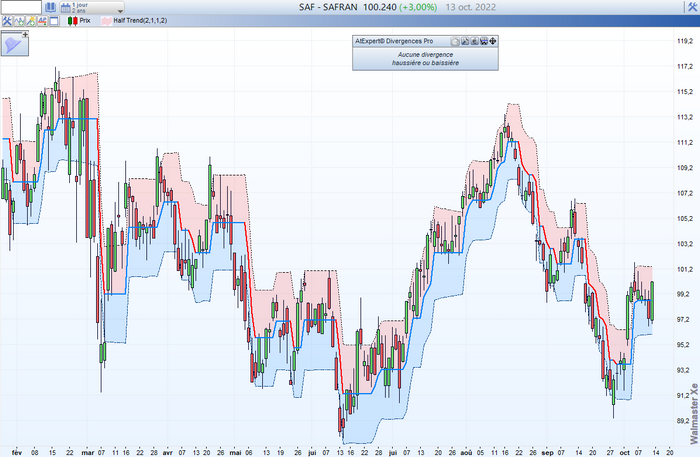The image size is (700, 457).
Task: Open the book icon beside ticker field
Action: 51,7
